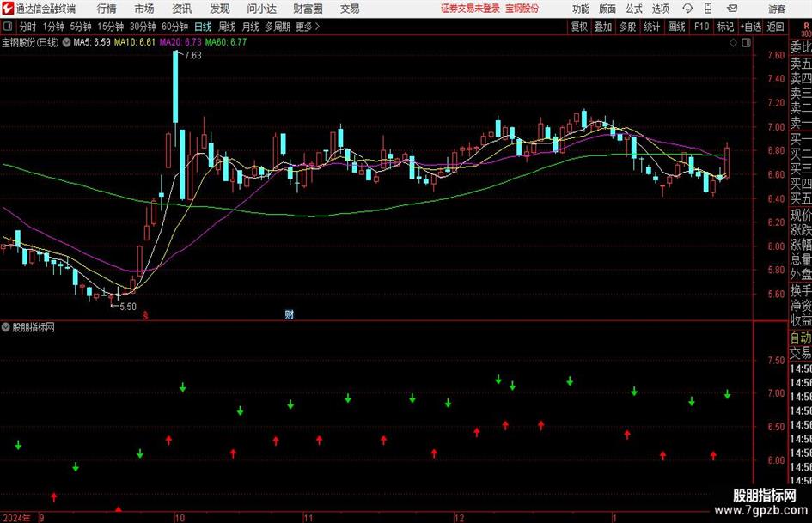Open the customer service headset icon
Viewport: 812px width, 523px height.
point(687,9)
